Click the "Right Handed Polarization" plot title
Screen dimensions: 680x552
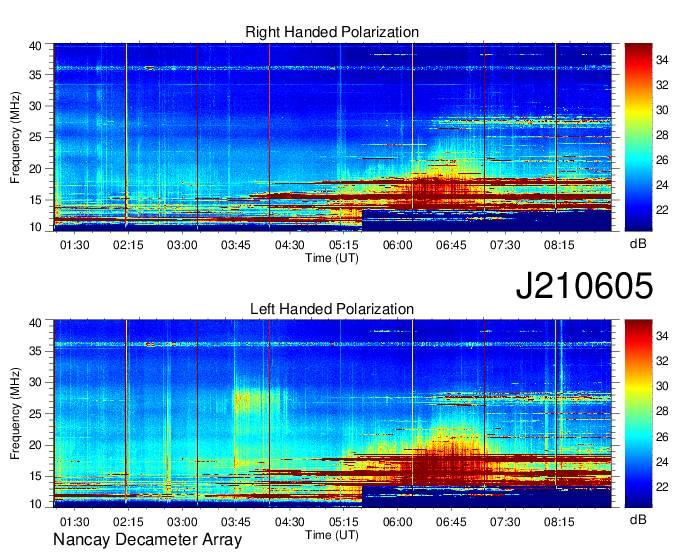point(332,32)
